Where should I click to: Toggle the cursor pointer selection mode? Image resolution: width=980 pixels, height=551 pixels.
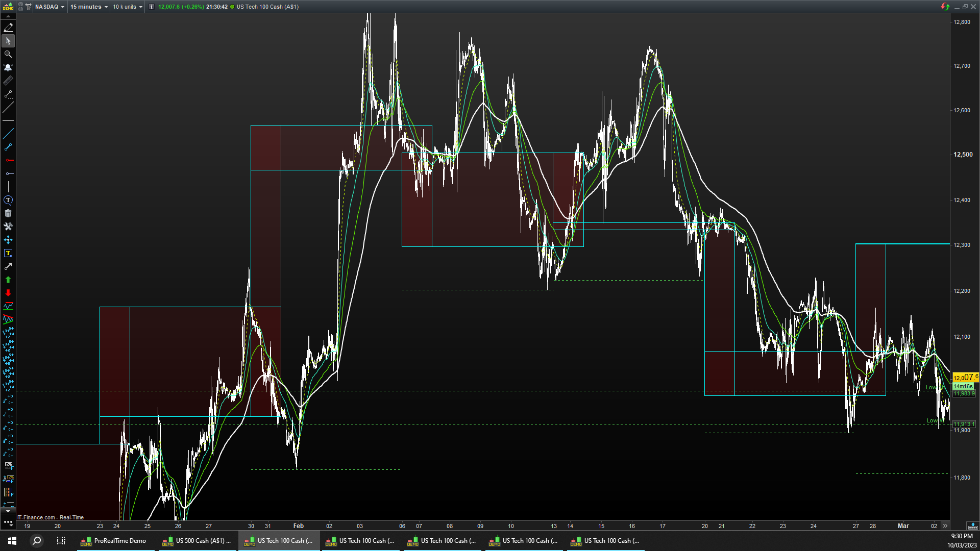point(8,41)
